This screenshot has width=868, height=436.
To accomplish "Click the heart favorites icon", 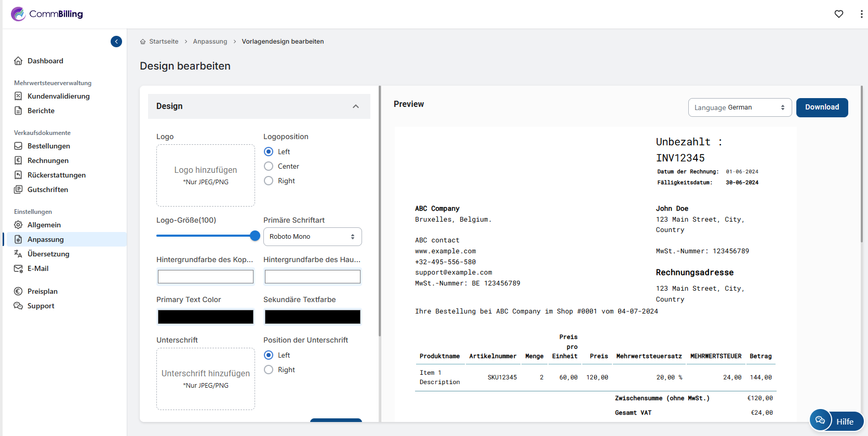I will [839, 14].
